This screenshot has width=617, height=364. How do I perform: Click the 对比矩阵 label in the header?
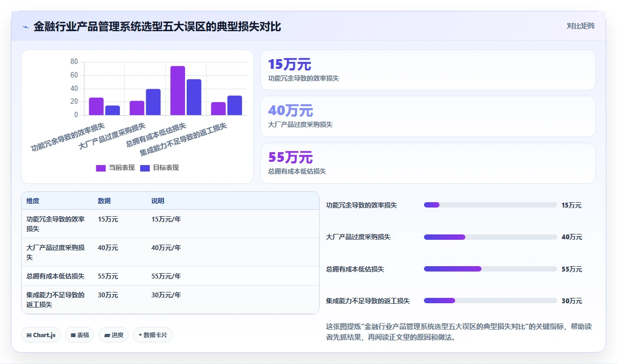pos(580,26)
